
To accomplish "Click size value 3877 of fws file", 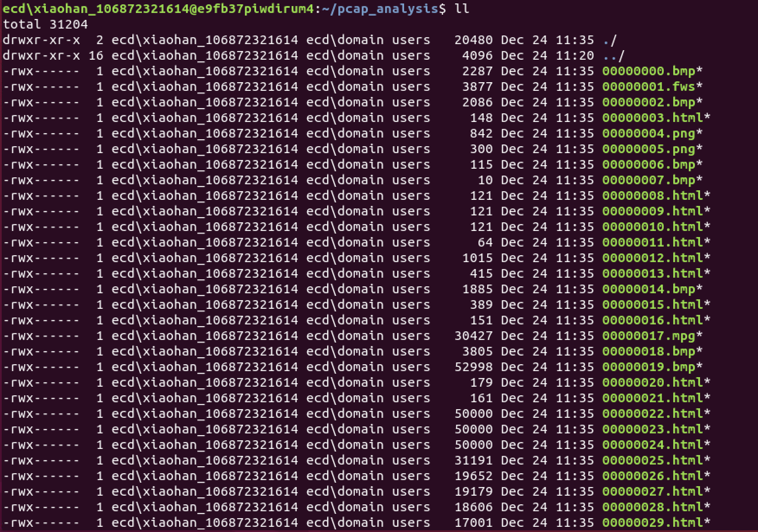I will 477,87.
